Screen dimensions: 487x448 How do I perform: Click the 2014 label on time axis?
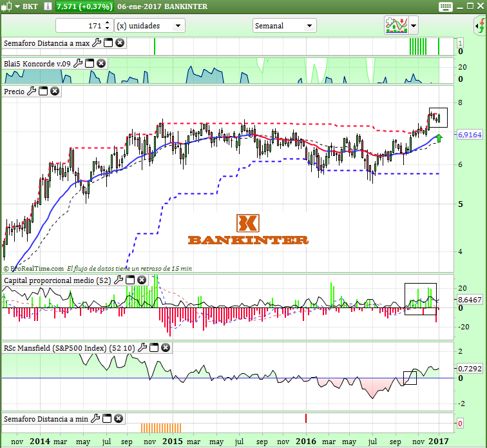40,441
